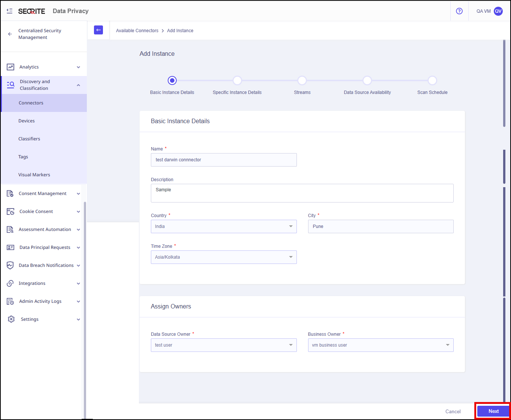Open Devices in the sidebar
The width and height of the screenshot is (511, 420).
(x=27, y=121)
